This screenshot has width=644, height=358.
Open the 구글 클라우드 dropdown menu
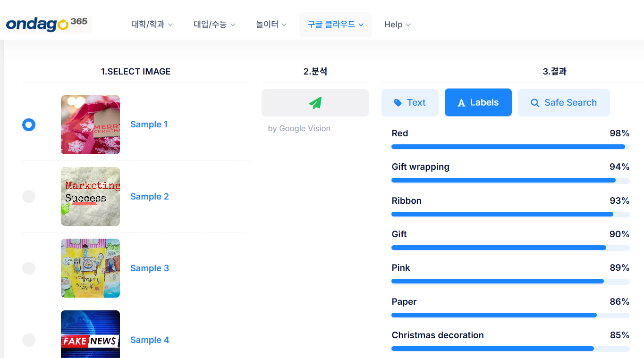(336, 25)
